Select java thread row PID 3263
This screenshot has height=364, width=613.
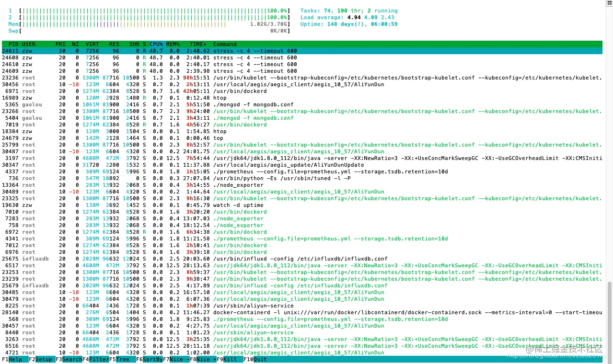click(x=302, y=339)
